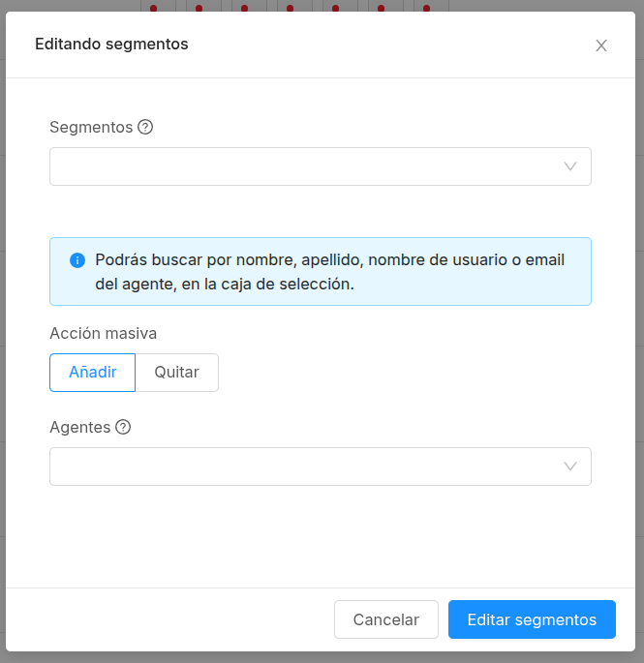644x663 pixels.
Task: Confirm with Editar segmentos button
Action: [532, 619]
